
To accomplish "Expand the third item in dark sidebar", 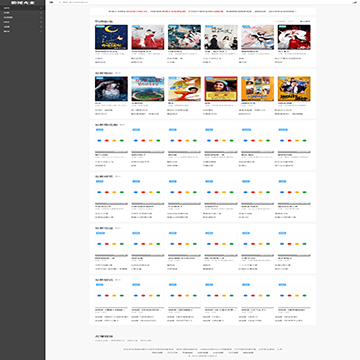I will [41, 17].
